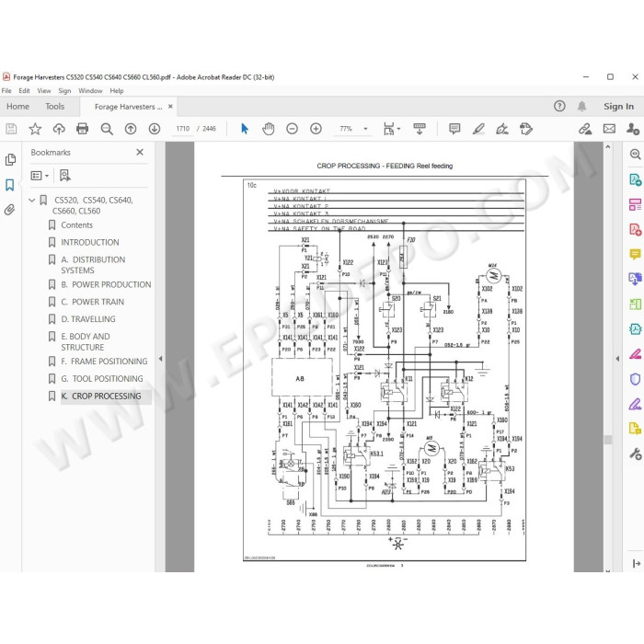This screenshot has width=644, height=644.
Task: Share a link to file
Action: click(x=585, y=129)
